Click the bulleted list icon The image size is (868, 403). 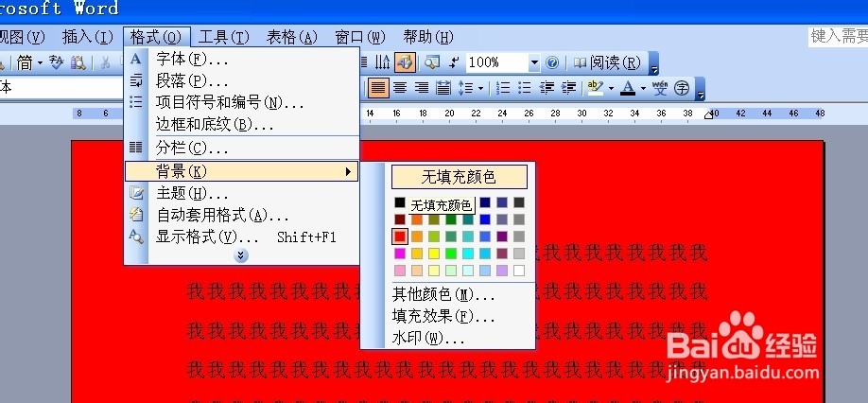[524, 87]
